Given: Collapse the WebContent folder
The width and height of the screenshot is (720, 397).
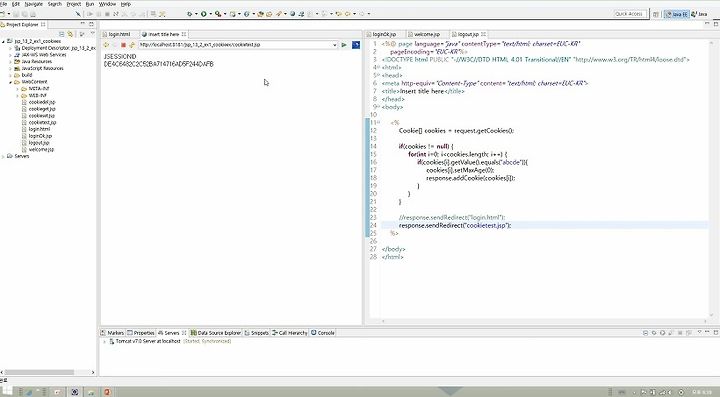Looking at the screenshot, I should [11, 82].
